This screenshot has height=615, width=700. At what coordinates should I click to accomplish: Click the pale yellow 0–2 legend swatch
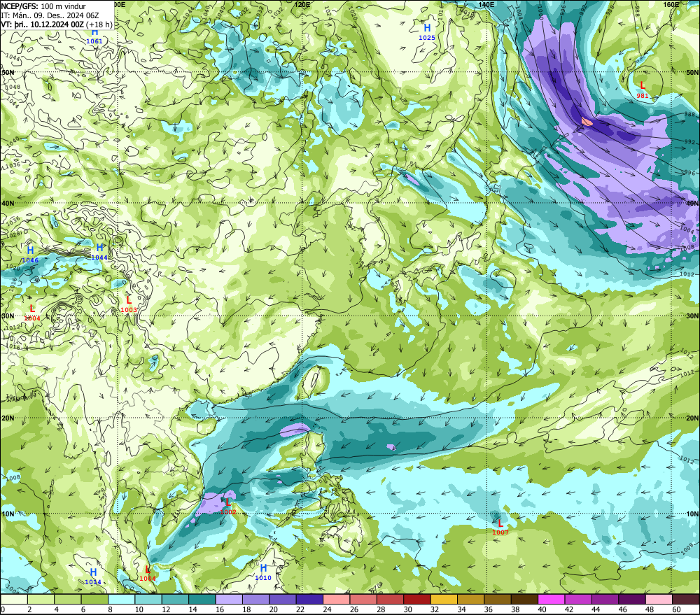[14, 600]
